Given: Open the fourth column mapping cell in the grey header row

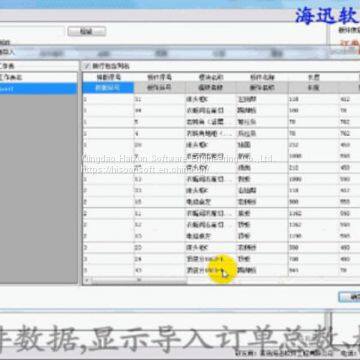Looking at the screenshot, I should tap(262, 88).
